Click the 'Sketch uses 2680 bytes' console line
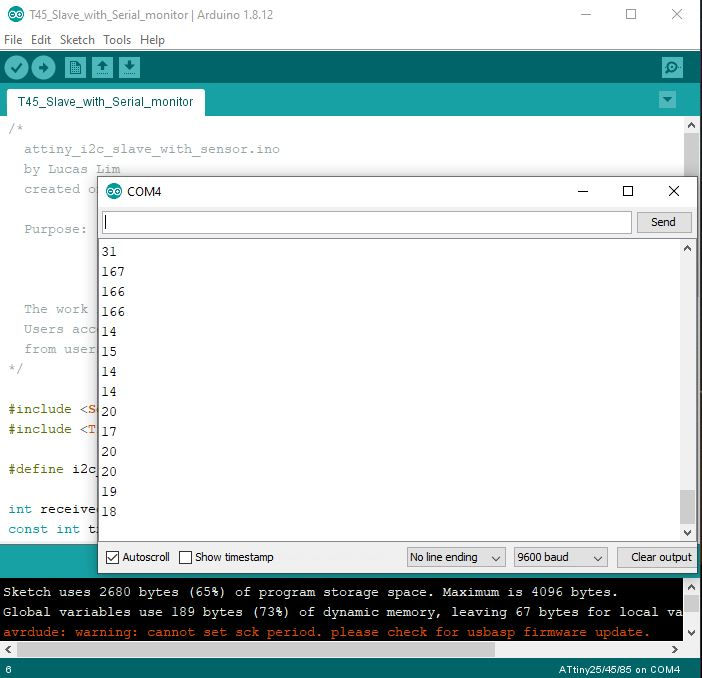 [x=310, y=592]
